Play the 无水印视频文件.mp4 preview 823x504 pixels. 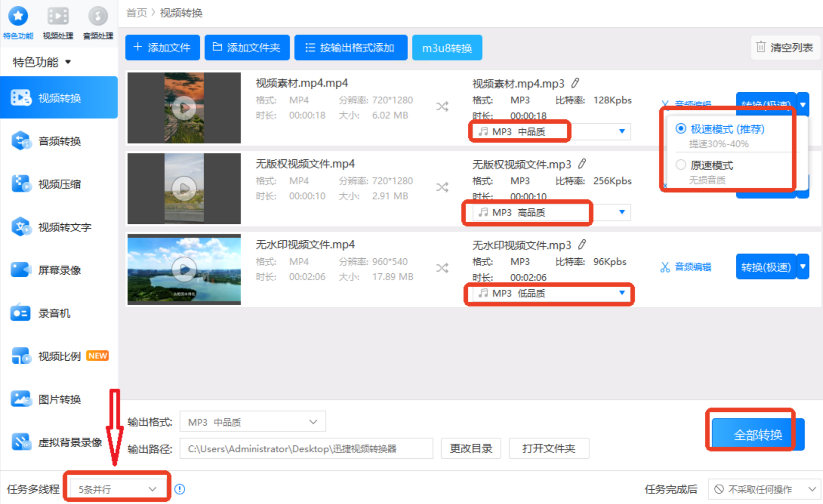184,269
